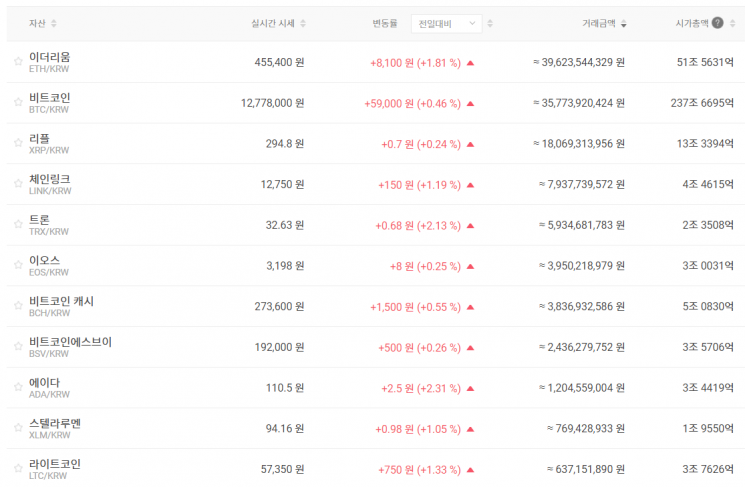Open the 에이다 asset name
Image resolution: width=745 pixels, height=487 pixels.
[45, 382]
